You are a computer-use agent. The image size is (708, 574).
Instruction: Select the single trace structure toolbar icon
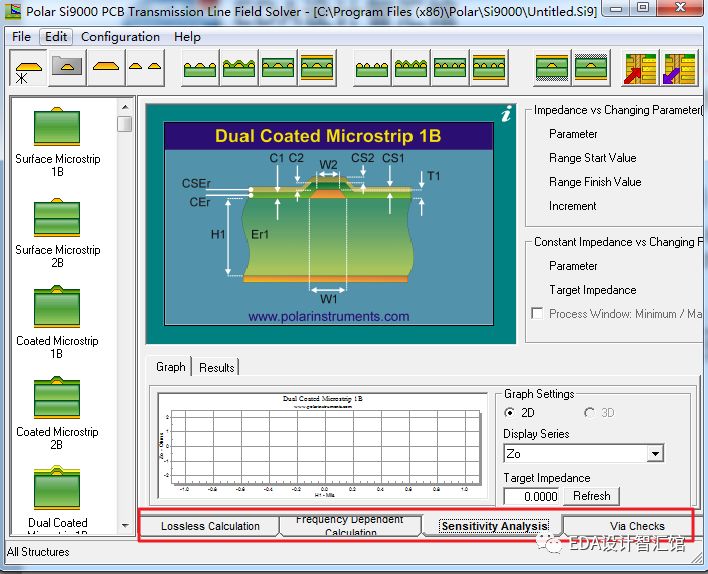(106, 68)
